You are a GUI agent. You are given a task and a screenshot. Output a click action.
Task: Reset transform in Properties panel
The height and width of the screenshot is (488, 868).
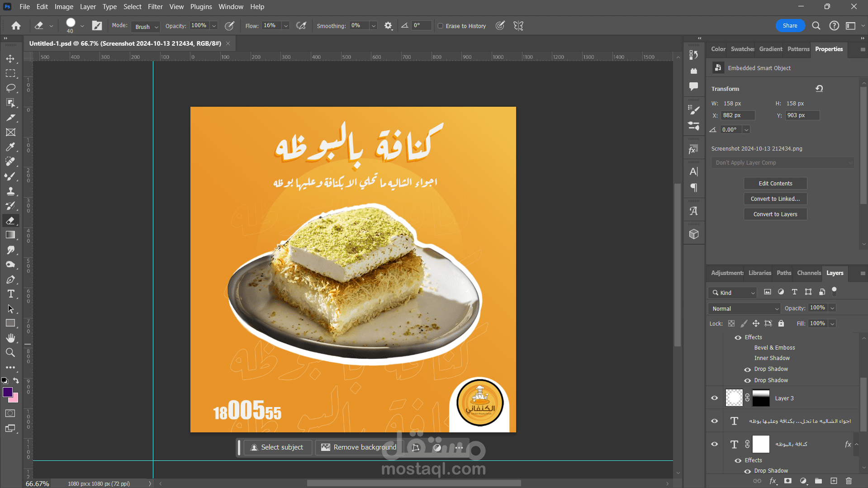click(819, 89)
